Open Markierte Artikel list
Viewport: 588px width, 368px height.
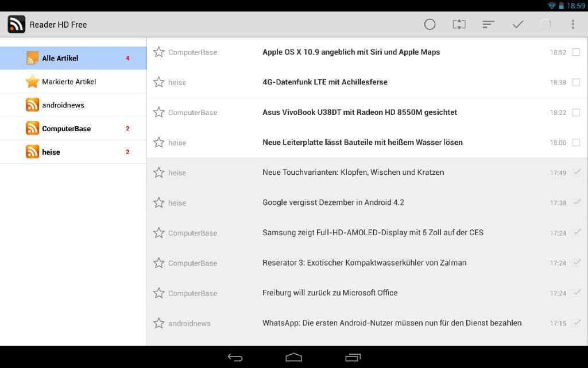tap(73, 82)
